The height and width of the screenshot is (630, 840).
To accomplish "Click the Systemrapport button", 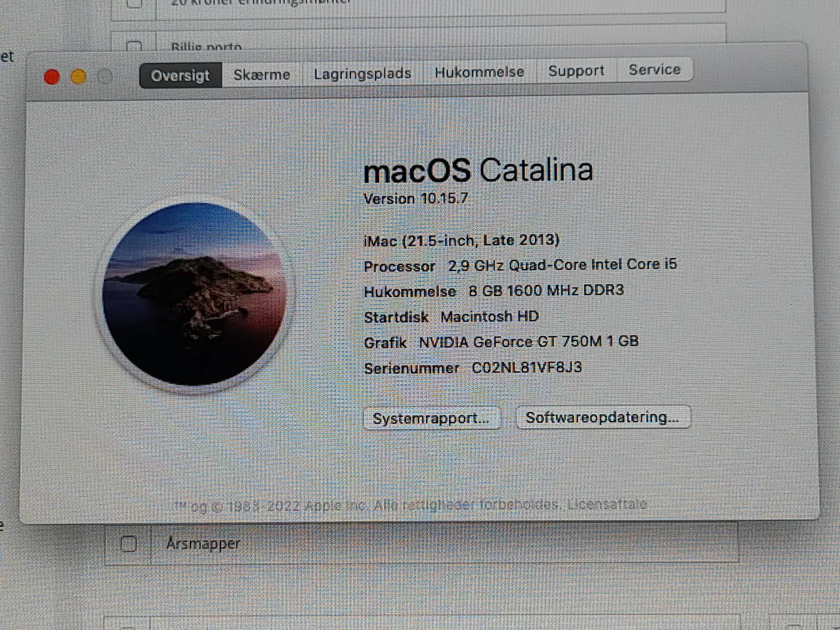I will (432, 418).
